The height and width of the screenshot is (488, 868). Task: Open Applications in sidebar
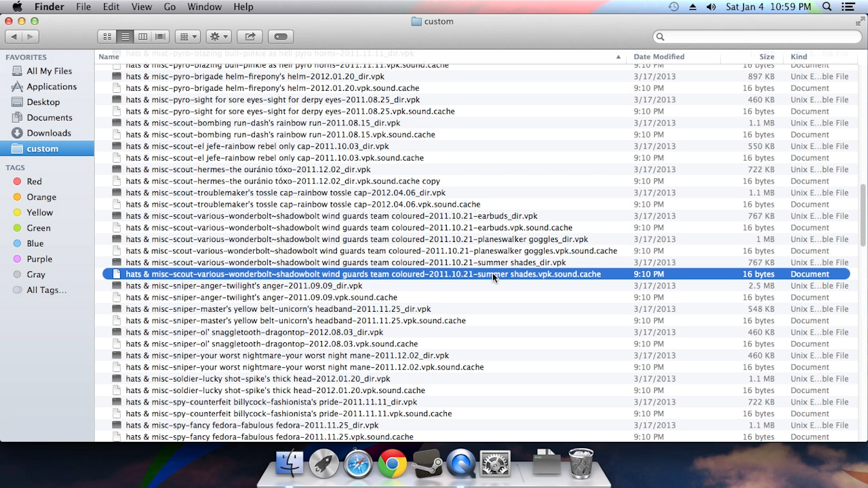click(x=52, y=87)
